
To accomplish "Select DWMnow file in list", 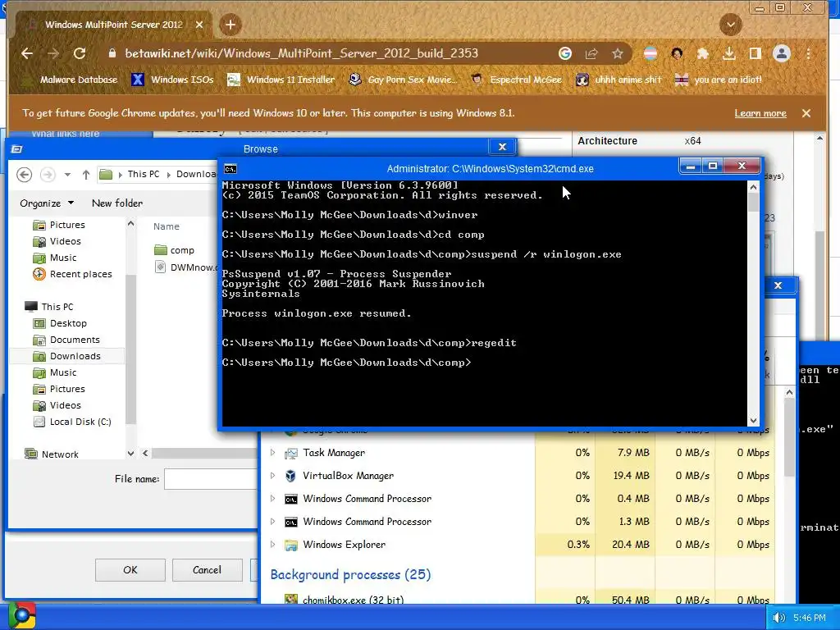I will [186, 267].
